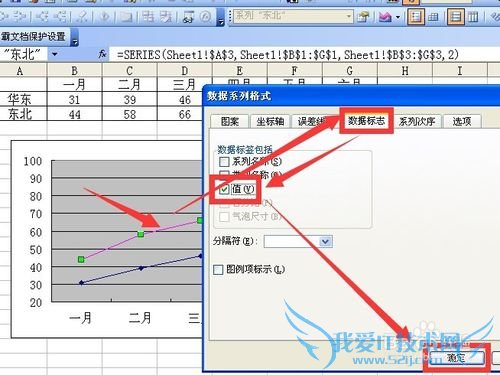The height and width of the screenshot is (375, 500).
Task: Select the By Column chart icon
Action: pyautogui.click(x=473, y=16)
